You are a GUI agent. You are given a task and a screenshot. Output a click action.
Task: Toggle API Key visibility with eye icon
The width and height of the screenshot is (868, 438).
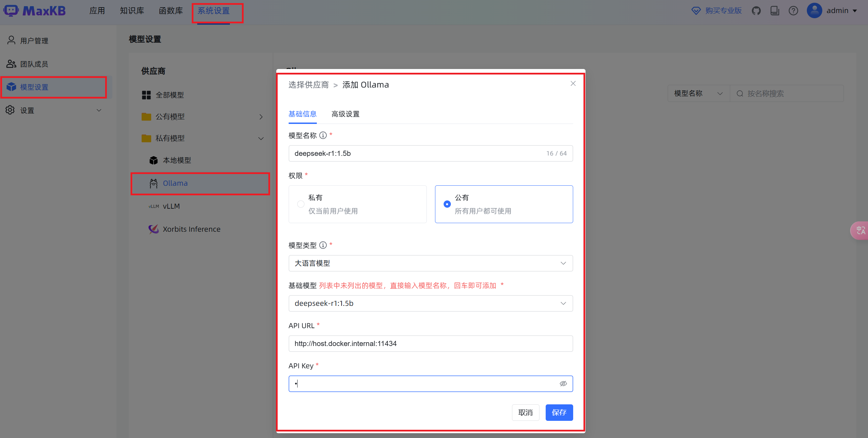(x=563, y=383)
